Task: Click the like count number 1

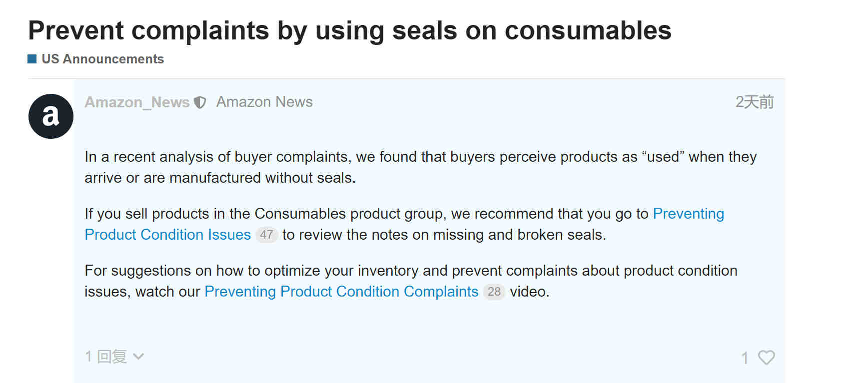Action: (x=745, y=358)
